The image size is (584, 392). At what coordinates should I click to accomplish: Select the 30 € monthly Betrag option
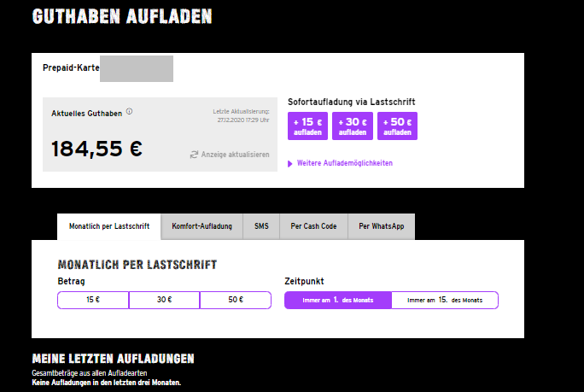(164, 300)
